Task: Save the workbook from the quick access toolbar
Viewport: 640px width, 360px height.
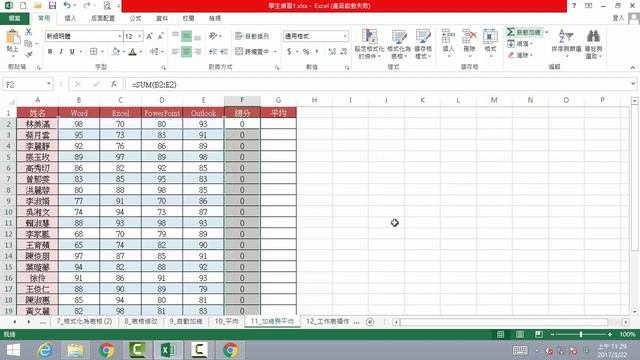Action: pyautogui.click(x=52, y=6)
